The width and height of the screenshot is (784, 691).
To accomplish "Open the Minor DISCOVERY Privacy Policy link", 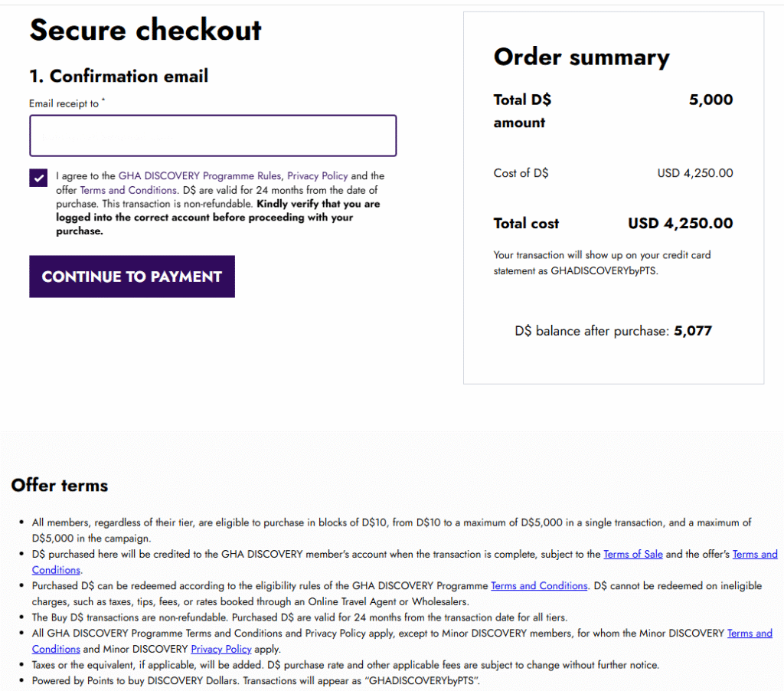I will click(221, 650).
